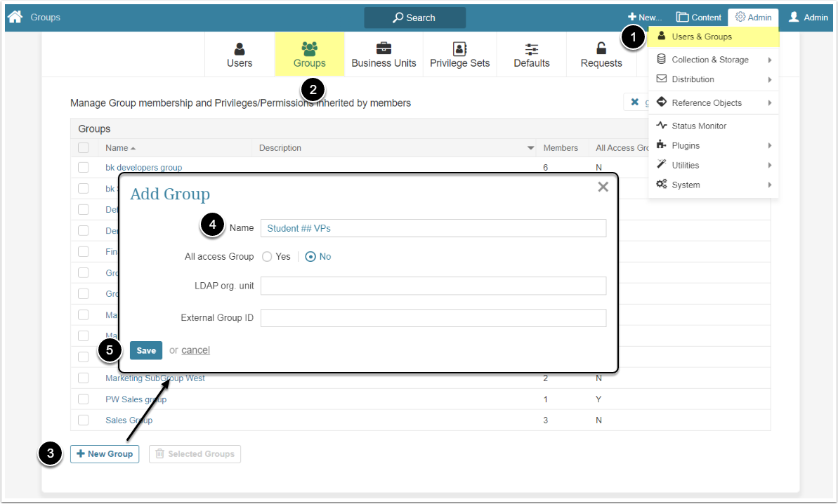Screen dimensions: 838x504
Task: Open the Defaults sliders icon
Action: pyautogui.click(x=532, y=49)
